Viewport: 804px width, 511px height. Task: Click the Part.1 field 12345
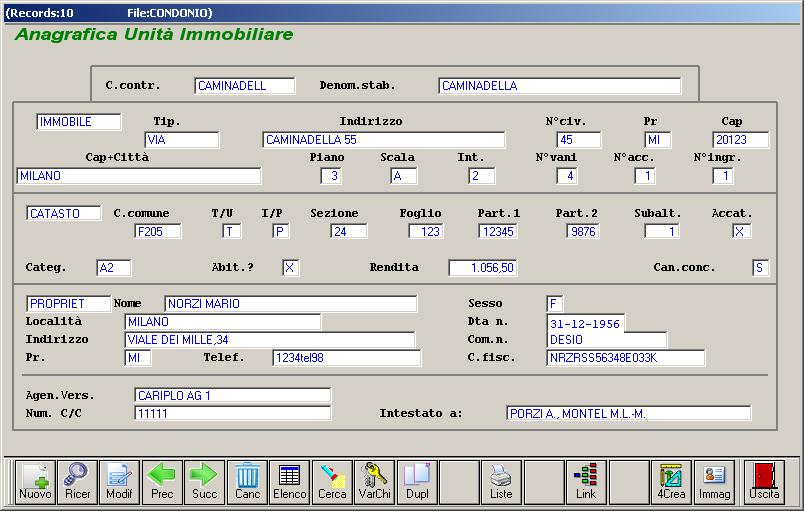[498, 231]
